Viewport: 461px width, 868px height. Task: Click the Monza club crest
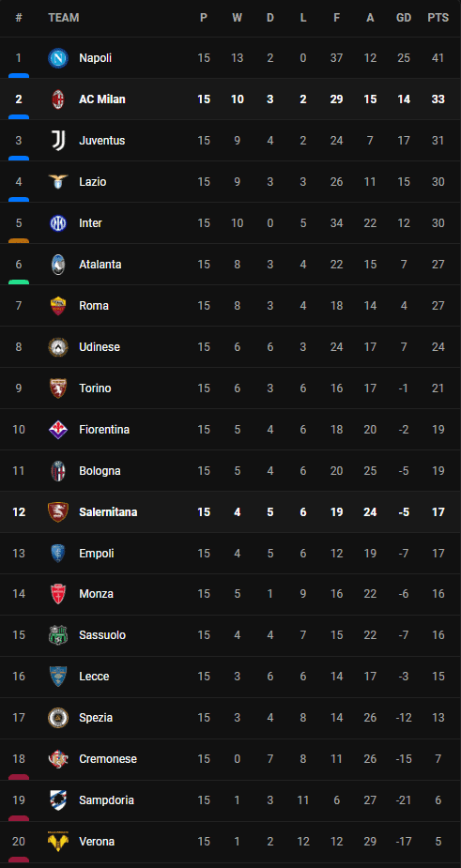coord(58,594)
